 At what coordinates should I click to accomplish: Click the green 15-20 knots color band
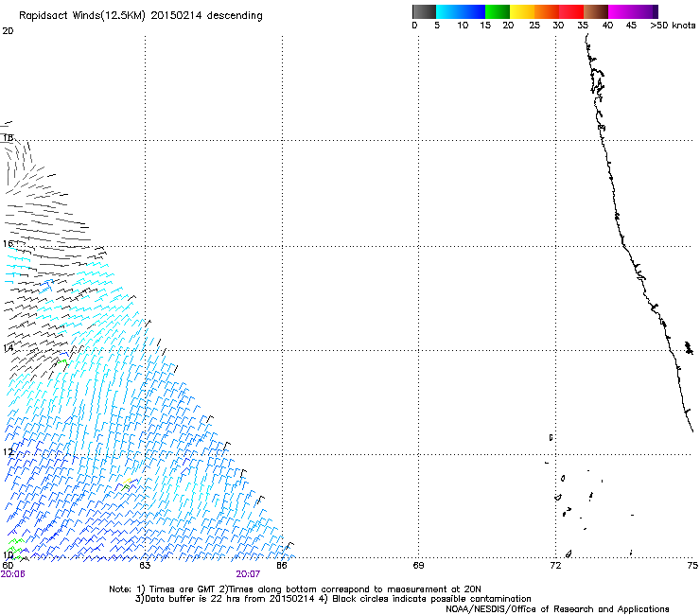click(498, 11)
